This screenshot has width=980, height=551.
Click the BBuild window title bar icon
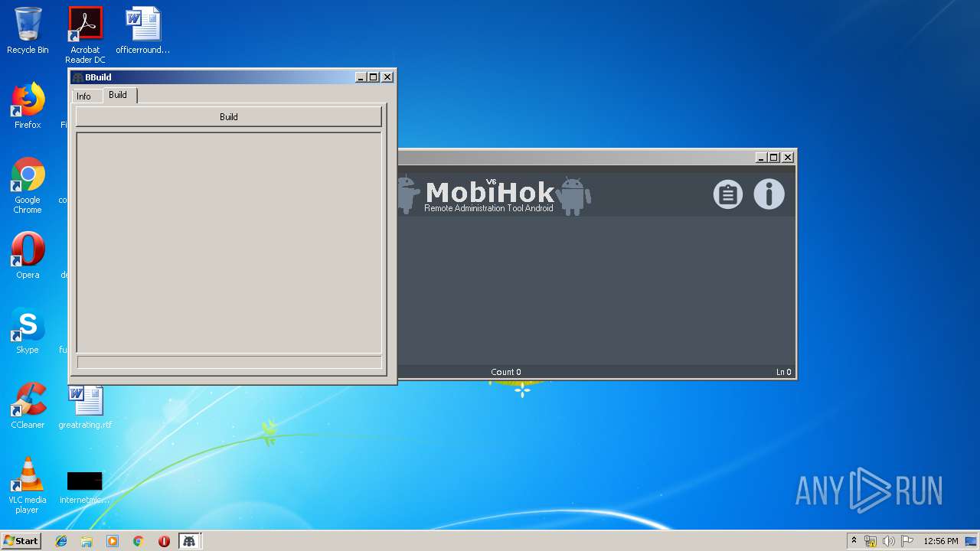click(77, 77)
